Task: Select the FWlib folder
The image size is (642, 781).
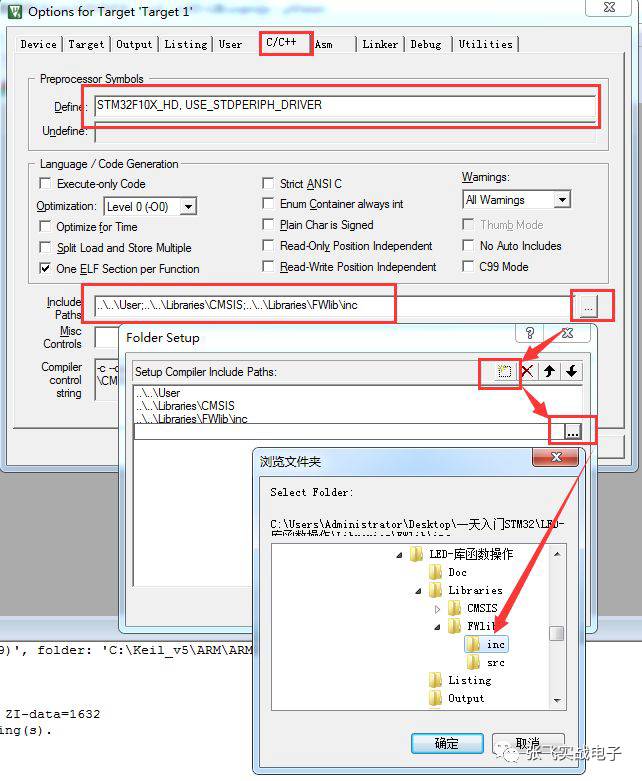Action: (x=472, y=626)
